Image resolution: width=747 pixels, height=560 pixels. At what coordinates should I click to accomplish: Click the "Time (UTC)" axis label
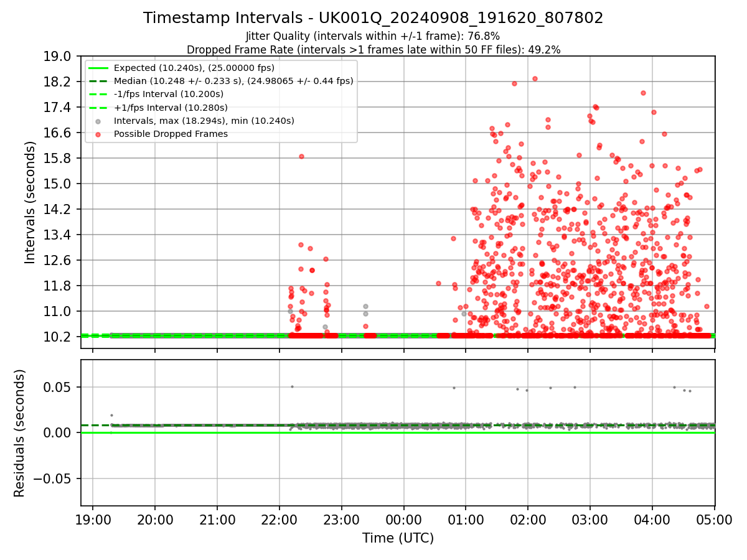click(398, 538)
